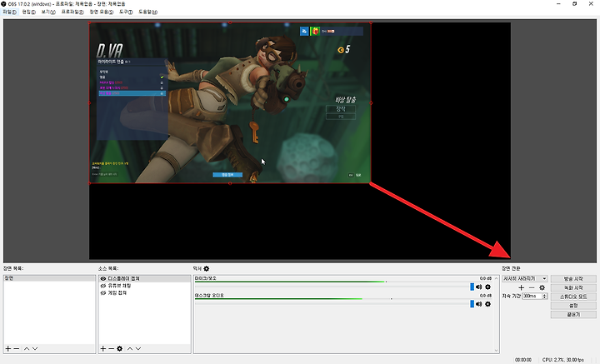Select 장면 in the scene list
This screenshot has width=600, height=364.
click(49, 278)
